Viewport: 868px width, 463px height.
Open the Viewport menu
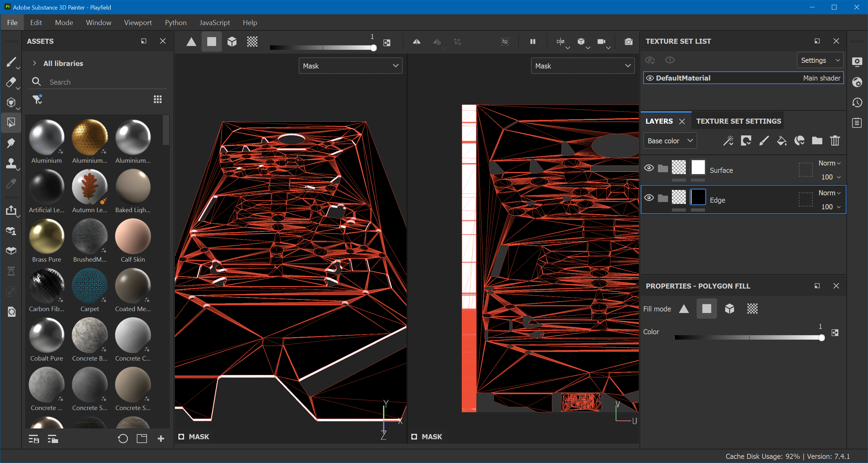tap(138, 23)
